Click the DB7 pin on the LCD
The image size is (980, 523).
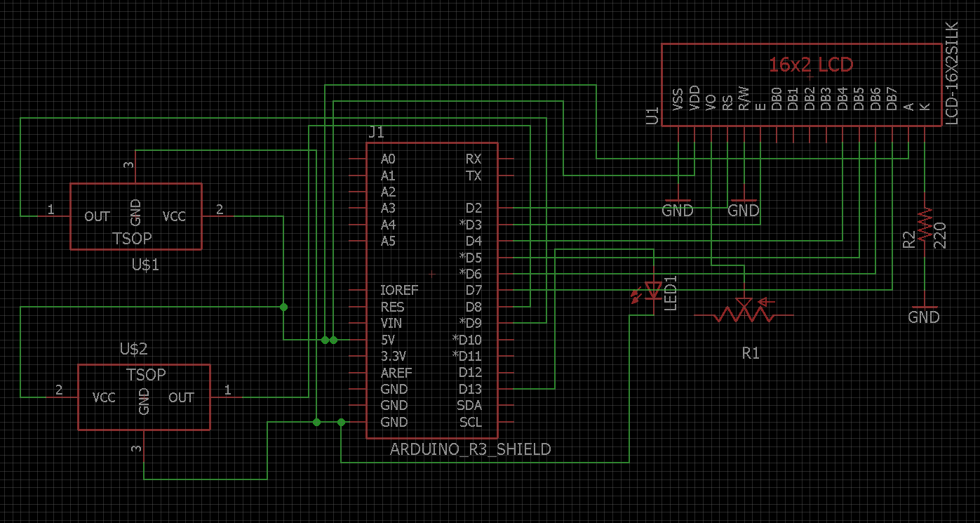[x=892, y=100]
